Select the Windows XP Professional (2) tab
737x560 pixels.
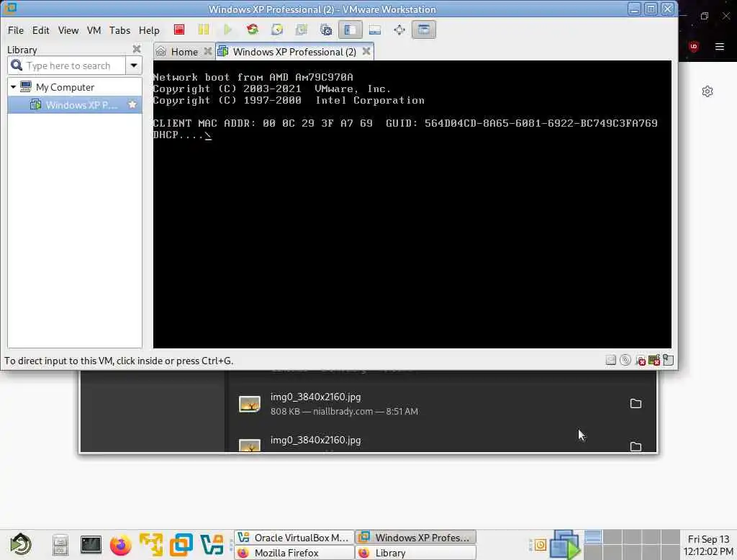[294, 52]
